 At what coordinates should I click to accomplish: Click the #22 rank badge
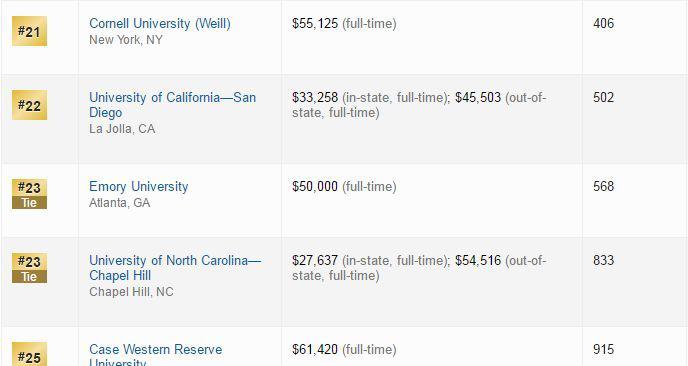tap(29, 105)
